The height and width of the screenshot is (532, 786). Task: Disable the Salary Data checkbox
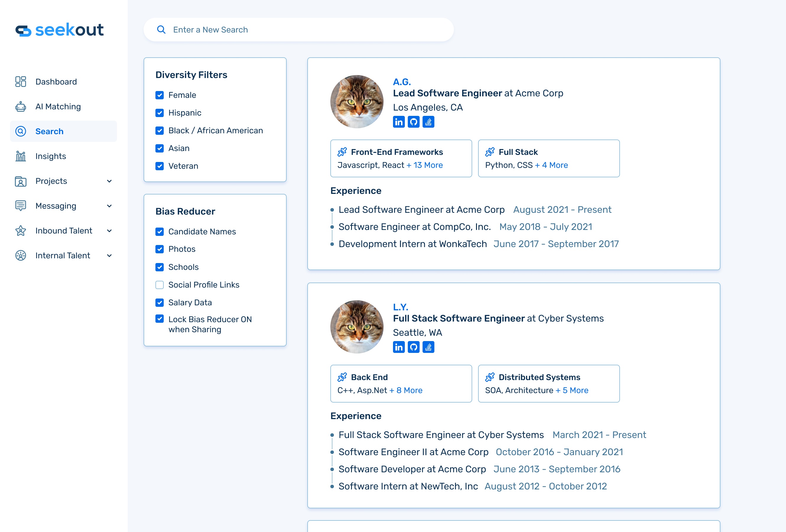160,302
